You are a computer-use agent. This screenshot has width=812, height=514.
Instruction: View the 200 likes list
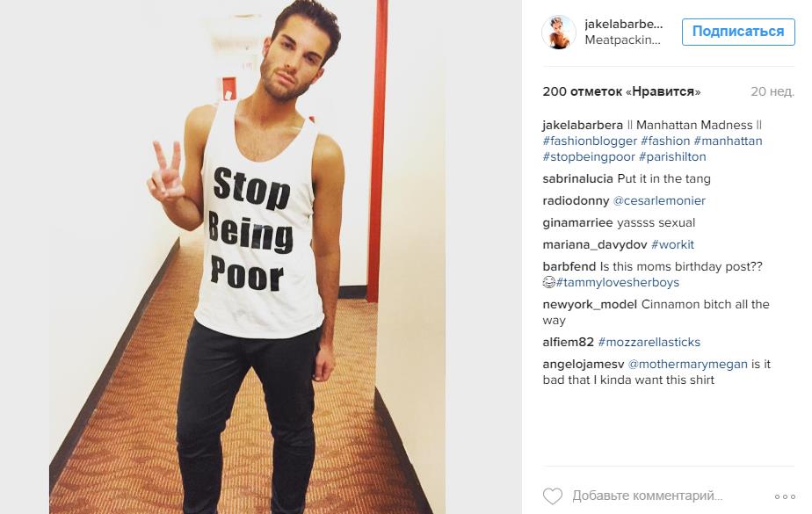point(621,91)
